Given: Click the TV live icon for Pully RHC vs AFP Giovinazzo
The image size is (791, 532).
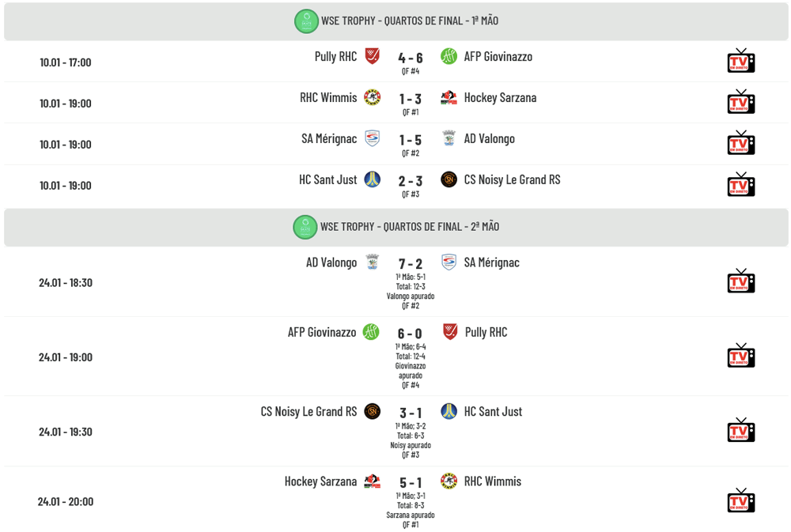Looking at the screenshot, I should (740, 61).
